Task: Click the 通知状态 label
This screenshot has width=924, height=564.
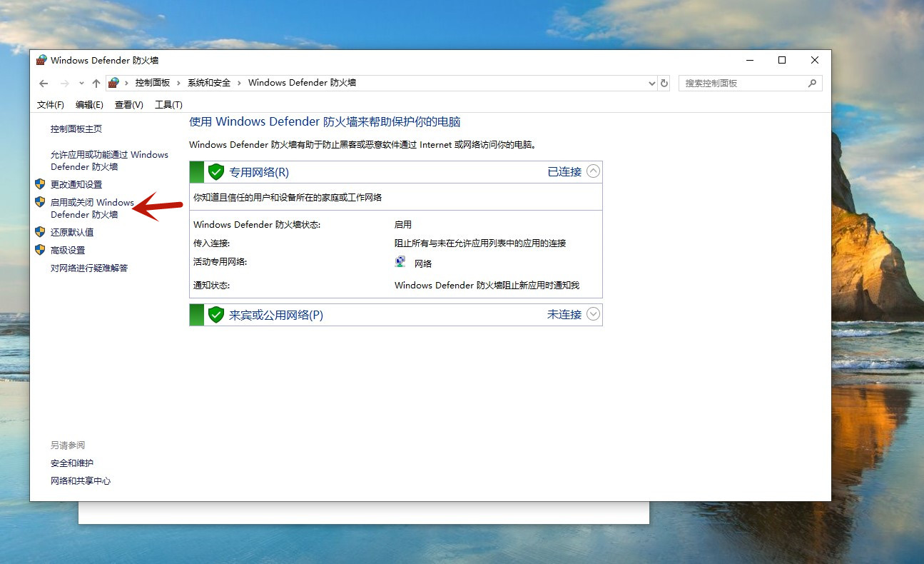Action: click(x=211, y=286)
